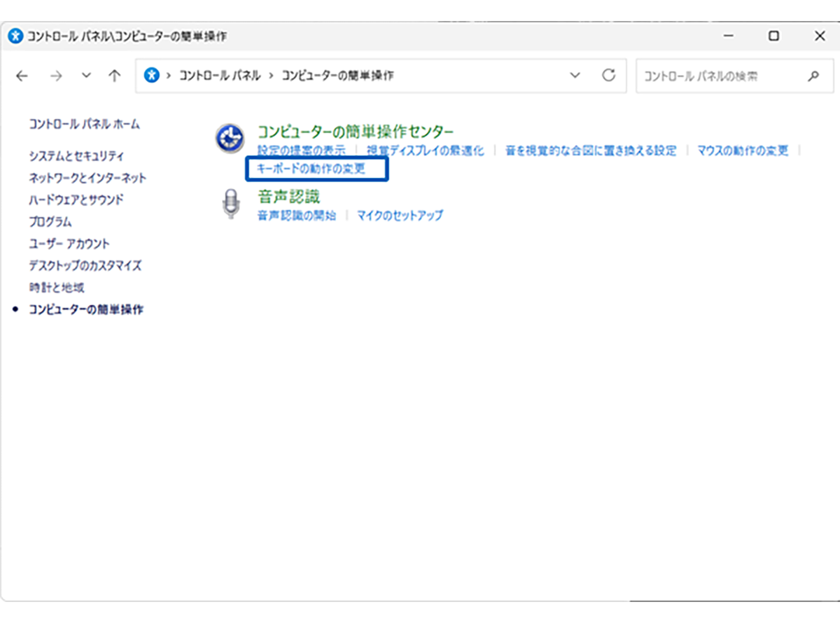This screenshot has width=840, height=623.
Task: Open マイクのセットアップ
Action: click(x=400, y=216)
